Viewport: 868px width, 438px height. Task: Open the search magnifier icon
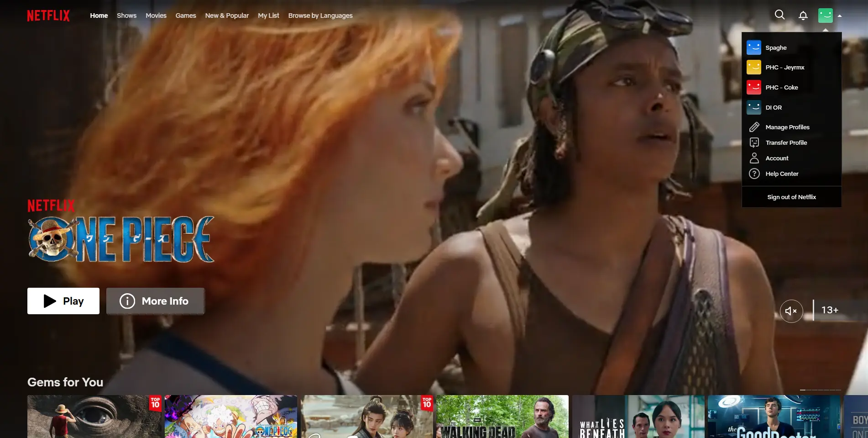pos(780,15)
